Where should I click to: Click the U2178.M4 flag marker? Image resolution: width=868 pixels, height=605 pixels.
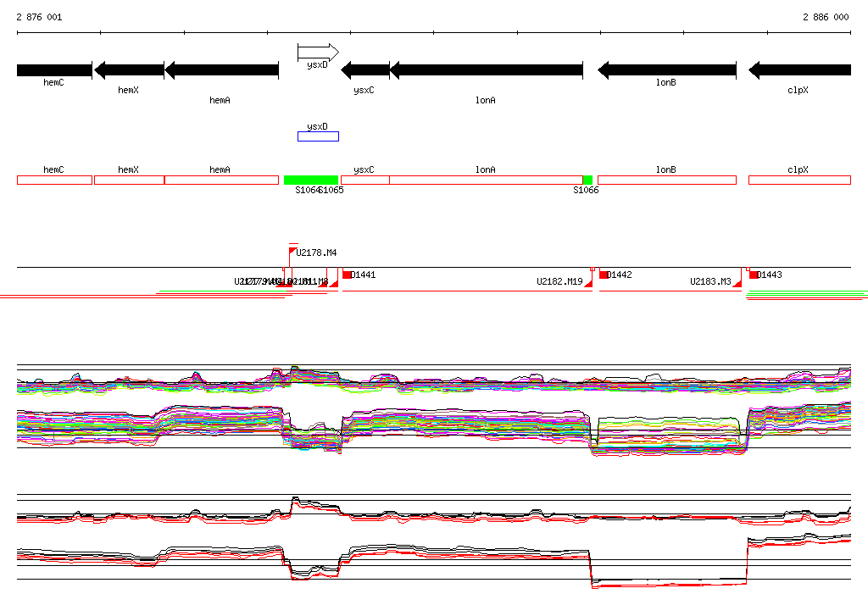292,252
